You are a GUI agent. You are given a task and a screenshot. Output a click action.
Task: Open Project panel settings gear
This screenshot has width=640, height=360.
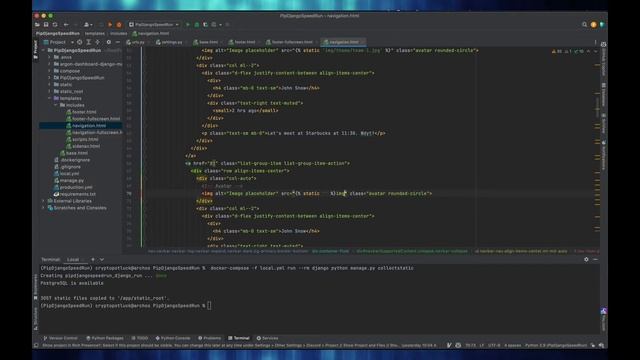pyautogui.click(x=109, y=42)
